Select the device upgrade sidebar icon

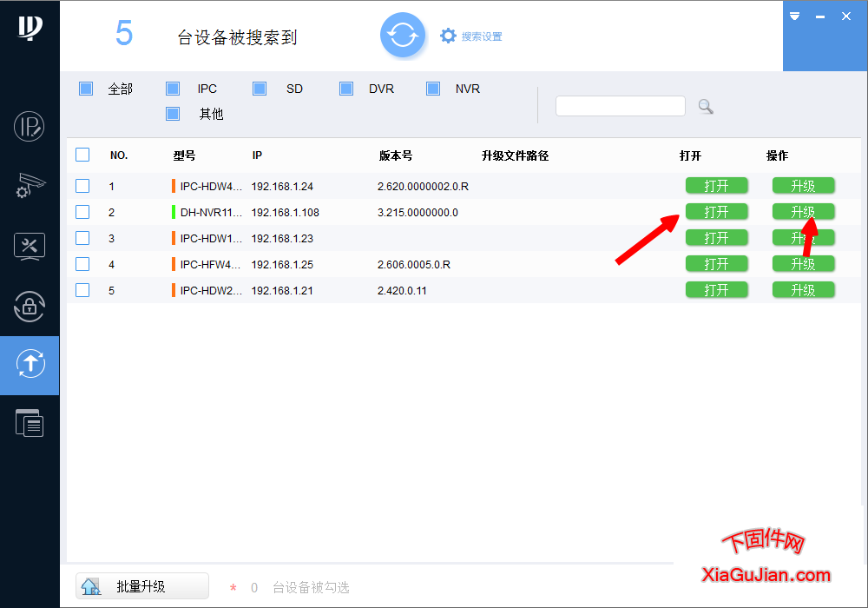[x=30, y=364]
